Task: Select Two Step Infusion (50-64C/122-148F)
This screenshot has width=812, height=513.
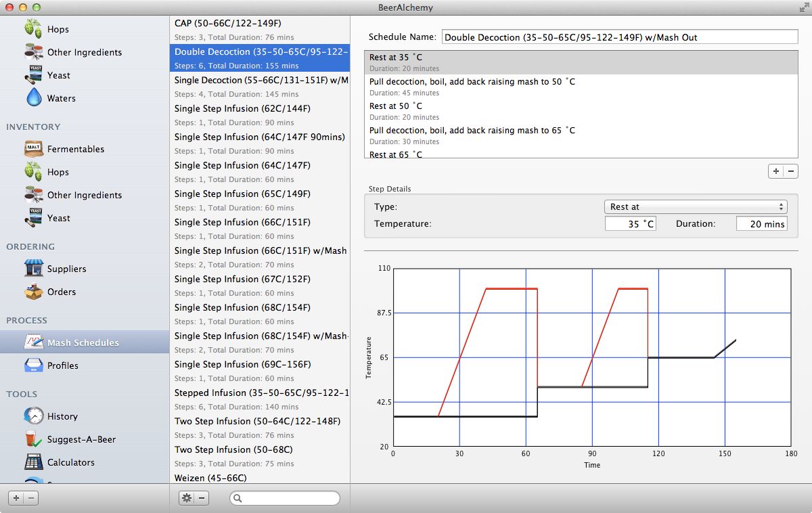Action: coord(260,428)
